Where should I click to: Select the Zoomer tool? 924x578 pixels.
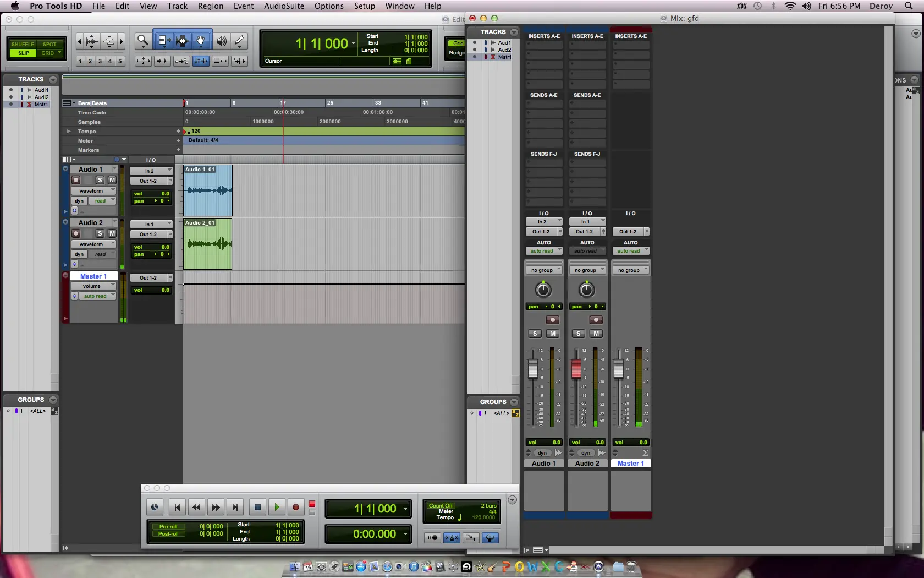[x=142, y=40]
